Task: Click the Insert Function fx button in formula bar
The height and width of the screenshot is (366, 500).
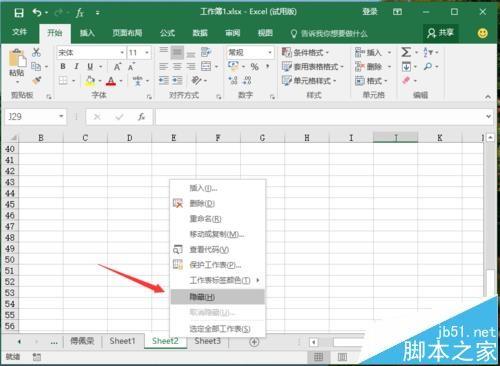Action: (142, 117)
